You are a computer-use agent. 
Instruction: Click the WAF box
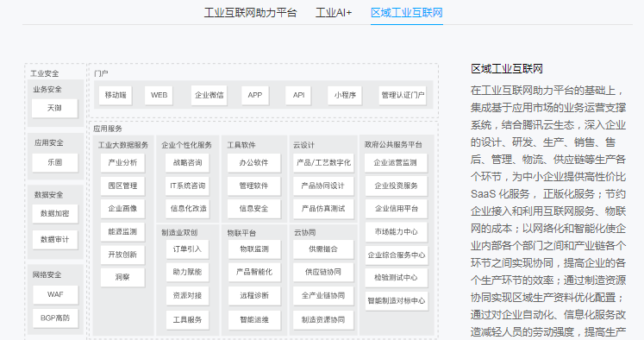[55, 295]
